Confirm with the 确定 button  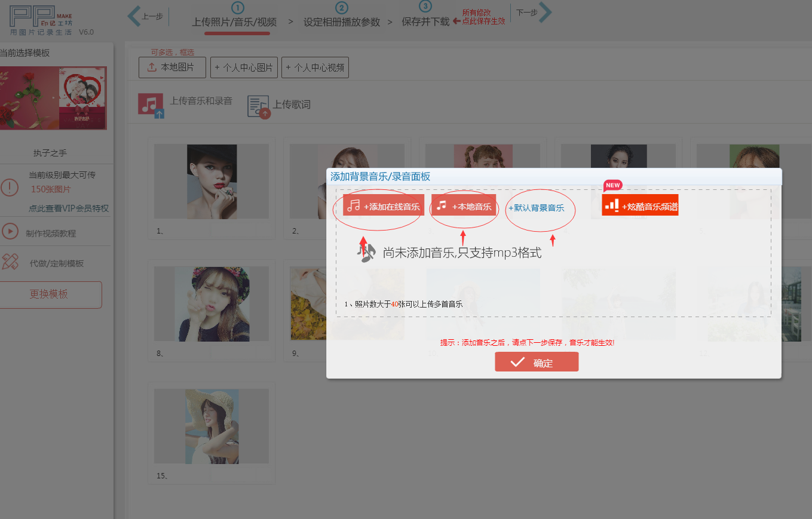click(x=537, y=362)
